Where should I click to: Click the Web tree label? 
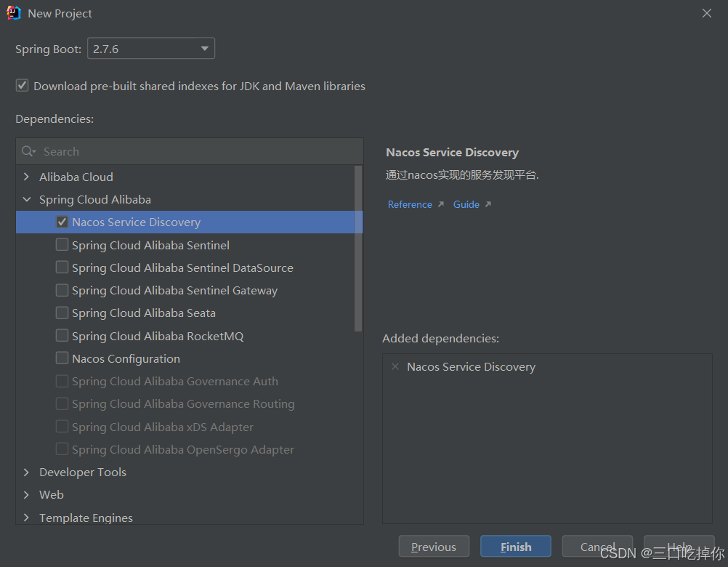52,494
